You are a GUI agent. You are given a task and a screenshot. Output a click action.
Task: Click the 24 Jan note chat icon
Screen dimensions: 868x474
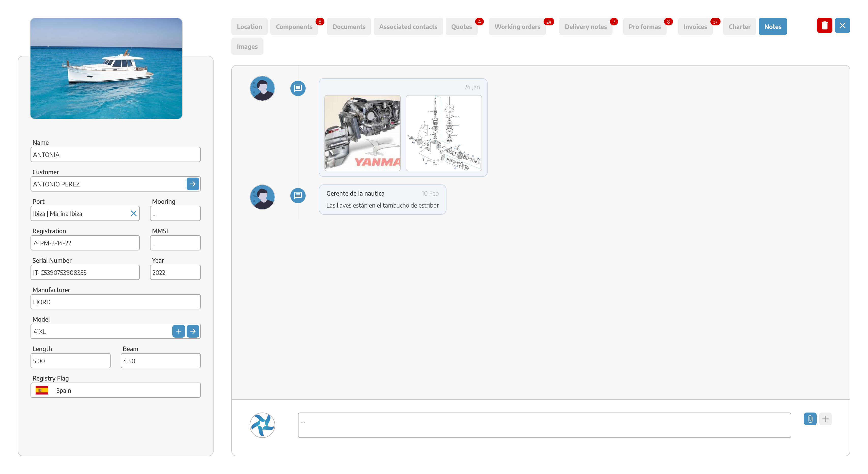click(x=298, y=88)
